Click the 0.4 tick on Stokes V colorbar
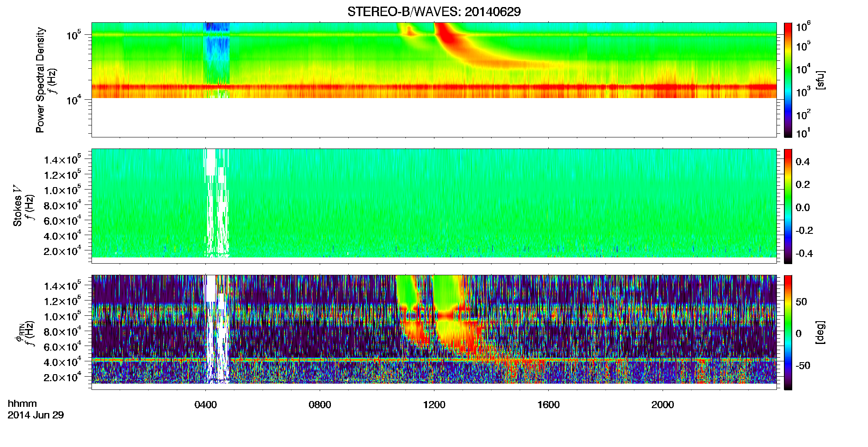Viewport: 868px width, 447px height. (802, 162)
